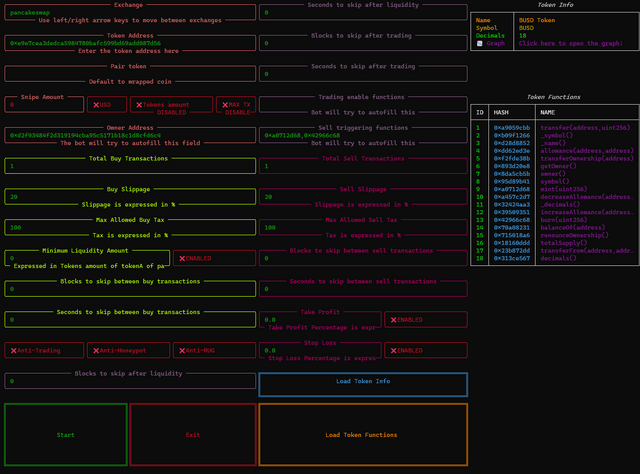Toggle the MAX TX checkbox

[236, 105]
